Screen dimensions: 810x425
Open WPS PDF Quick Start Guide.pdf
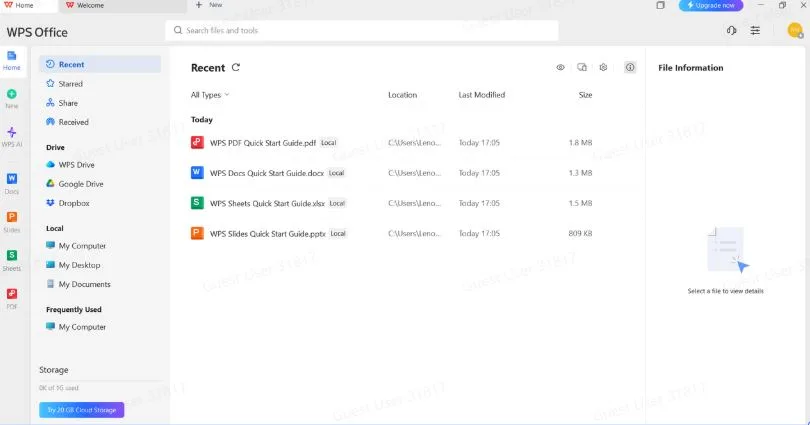[x=262, y=143]
